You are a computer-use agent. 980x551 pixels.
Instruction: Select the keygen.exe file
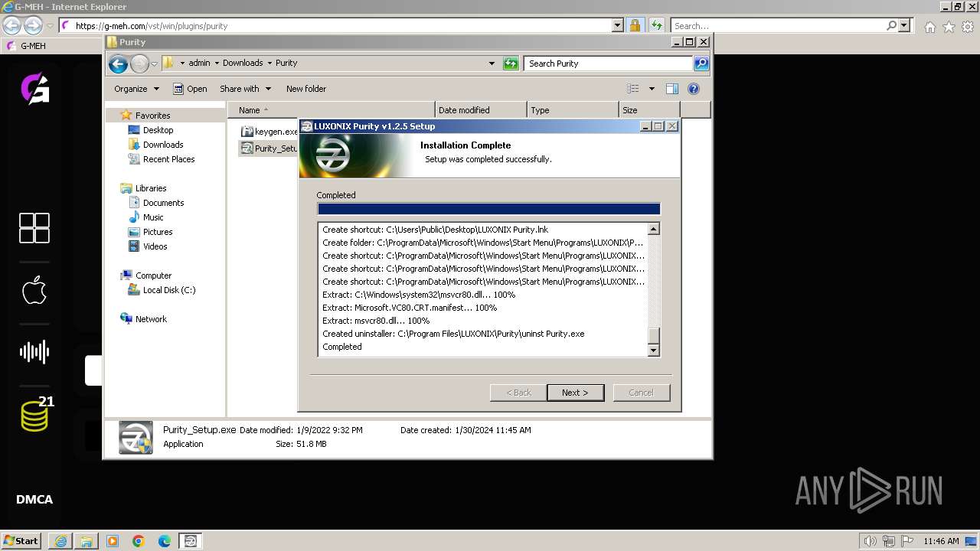pyautogui.click(x=269, y=132)
